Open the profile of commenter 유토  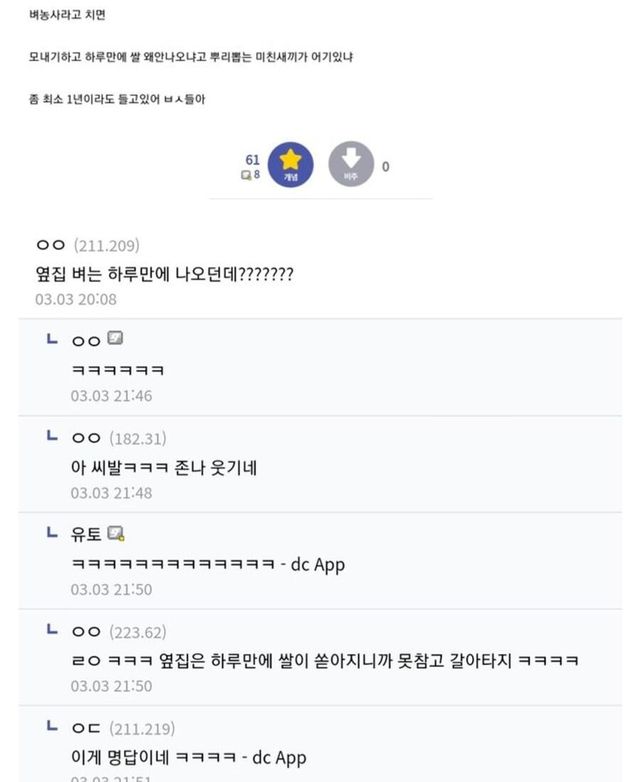coord(86,535)
